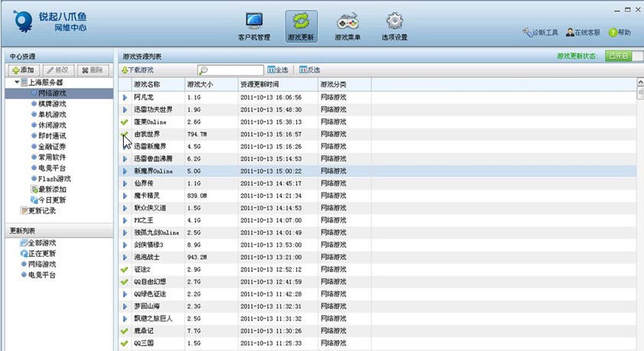Click the 添加 add button
This screenshot has width=644, height=351.
pos(23,70)
